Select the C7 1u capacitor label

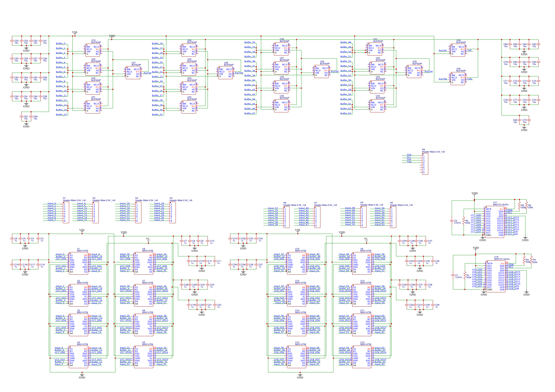click(185, 242)
